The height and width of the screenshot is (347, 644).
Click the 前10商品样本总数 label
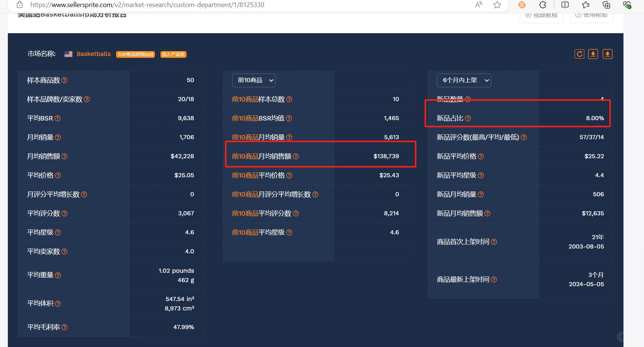click(x=258, y=99)
